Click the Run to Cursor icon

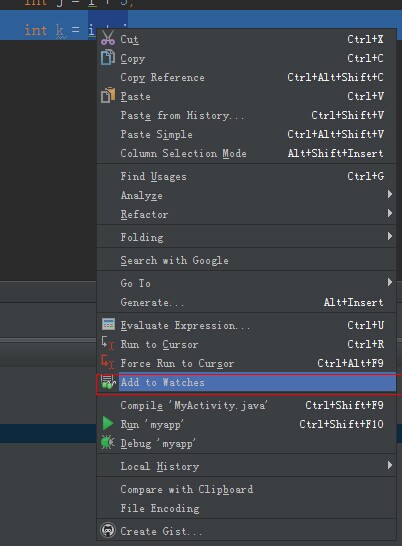click(x=108, y=343)
